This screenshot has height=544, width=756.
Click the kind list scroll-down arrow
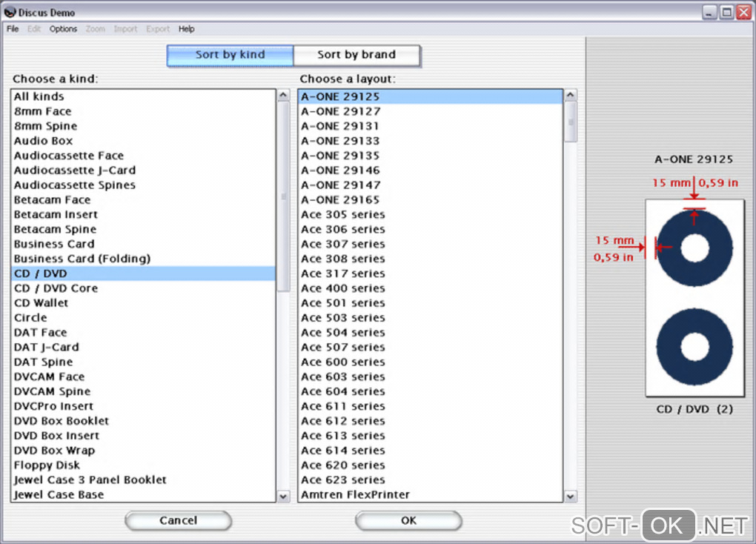click(283, 496)
